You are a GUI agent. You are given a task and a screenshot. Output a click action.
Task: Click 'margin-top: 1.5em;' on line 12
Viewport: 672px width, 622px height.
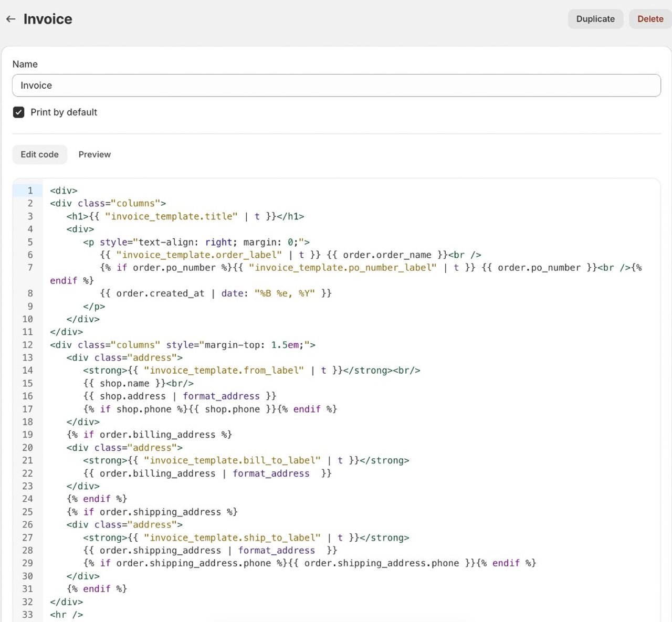[x=255, y=345]
